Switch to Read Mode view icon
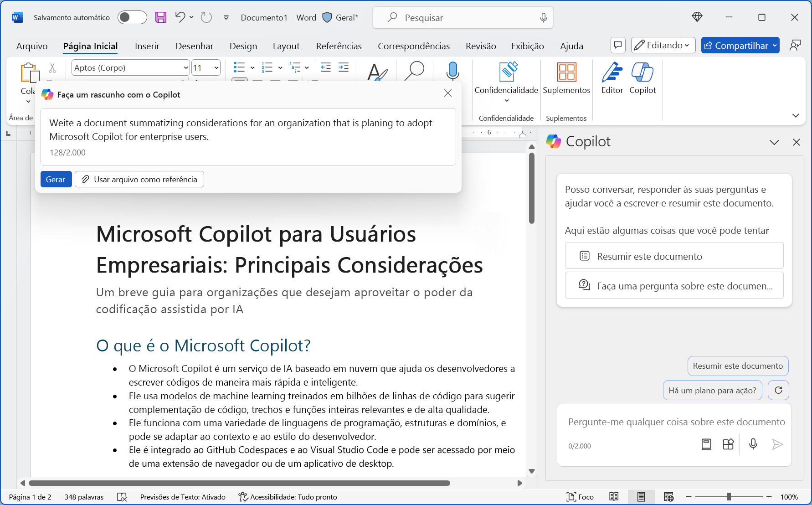 pos(614,497)
